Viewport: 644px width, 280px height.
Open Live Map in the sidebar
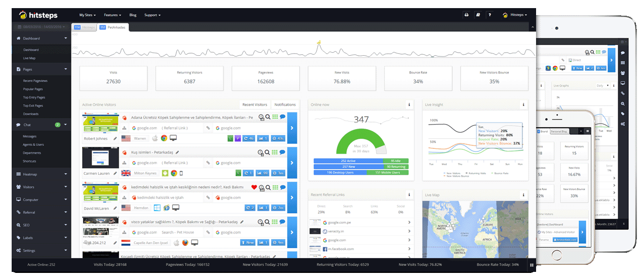[x=29, y=58]
